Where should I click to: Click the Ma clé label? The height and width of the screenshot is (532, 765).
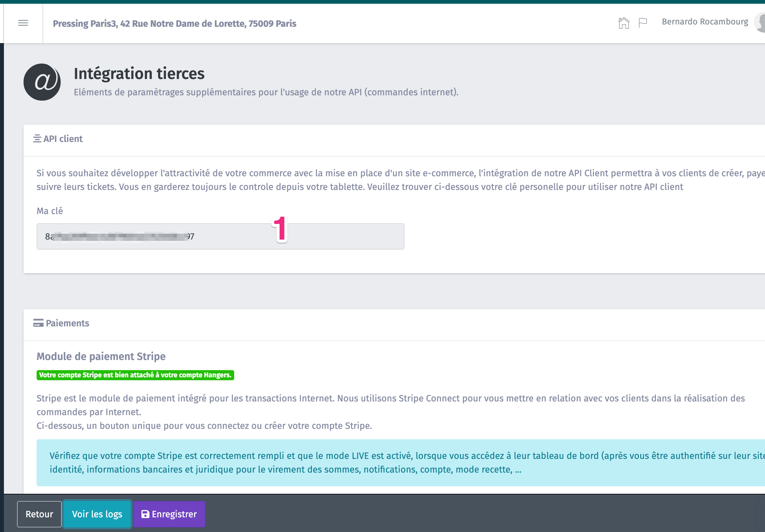pyautogui.click(x=50, y=211)
